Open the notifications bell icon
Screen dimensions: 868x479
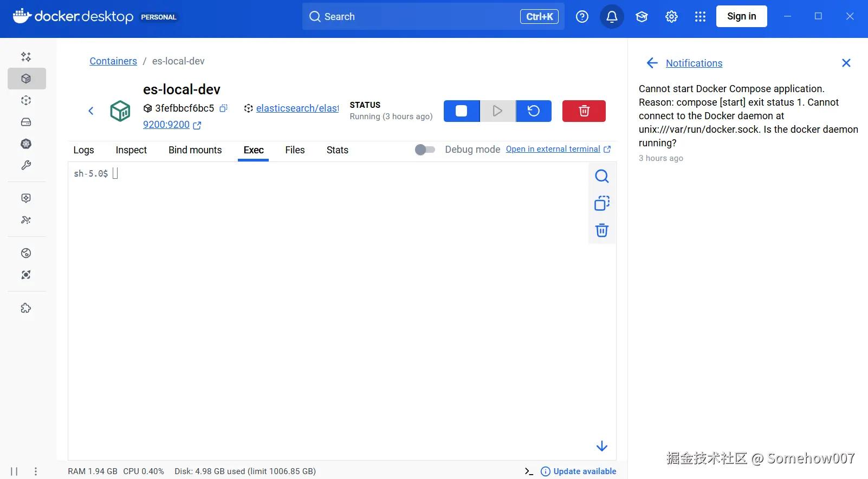pos(612,17)
